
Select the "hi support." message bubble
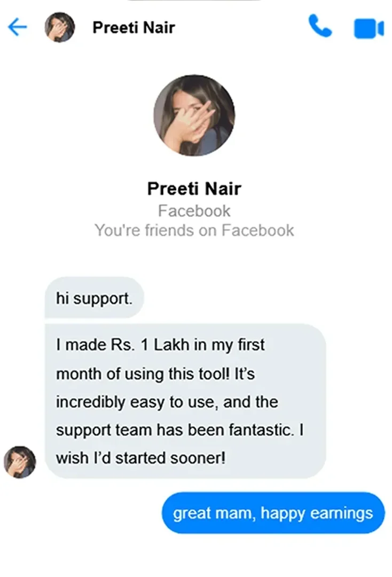[x=94, y=298]
